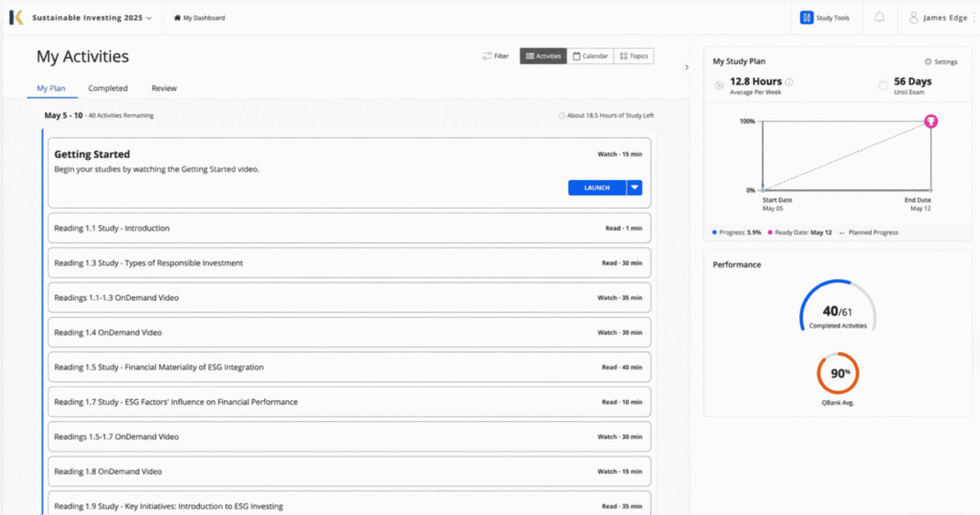980x515 pixels.
Task: Open Study Tools icon
Action: pos(806,17)
